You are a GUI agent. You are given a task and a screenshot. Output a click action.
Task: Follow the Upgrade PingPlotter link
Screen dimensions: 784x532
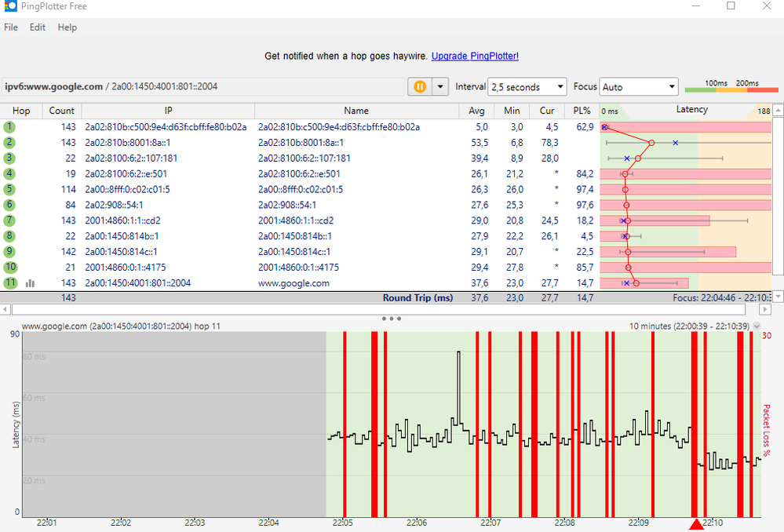tap(475, 55)
